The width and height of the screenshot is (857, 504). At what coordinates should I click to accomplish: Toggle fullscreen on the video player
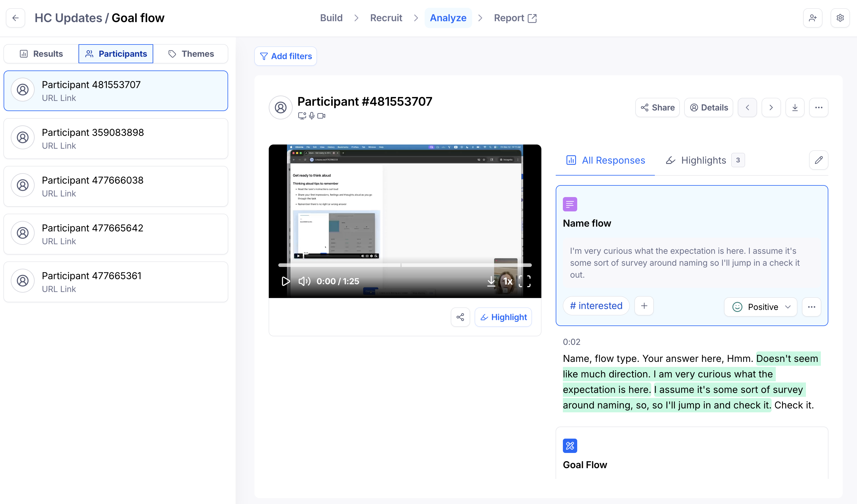(524, 281)
